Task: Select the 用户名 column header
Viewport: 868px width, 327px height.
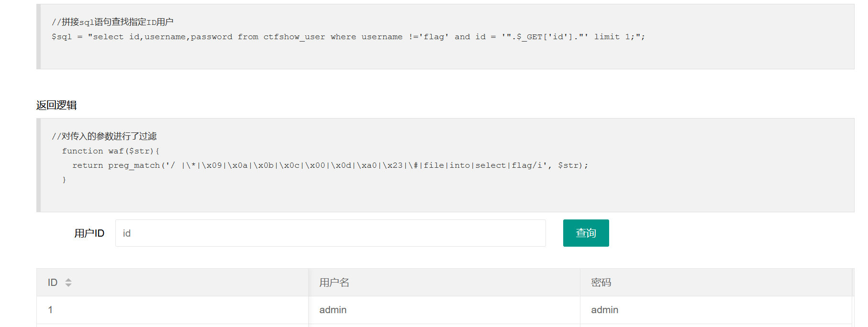Action: (x=444, y=283)
